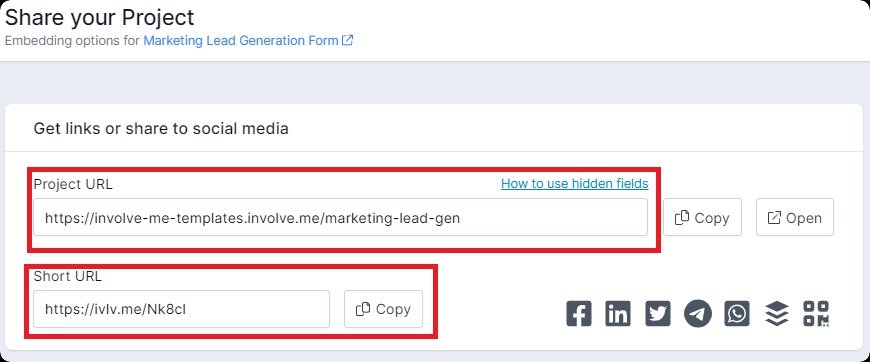Generate a QR code for the project
Viewport: 870px width, 362px height.
pos(816,314)
